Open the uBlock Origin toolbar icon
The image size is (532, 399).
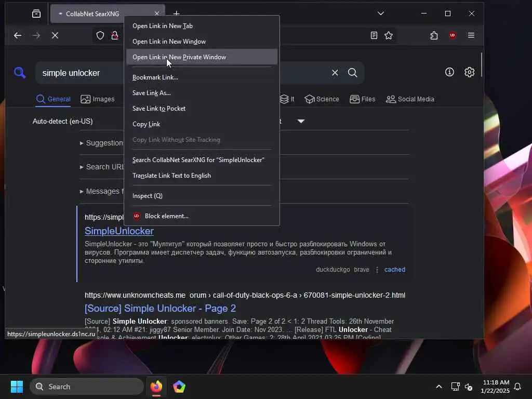(x=453, y=35)
